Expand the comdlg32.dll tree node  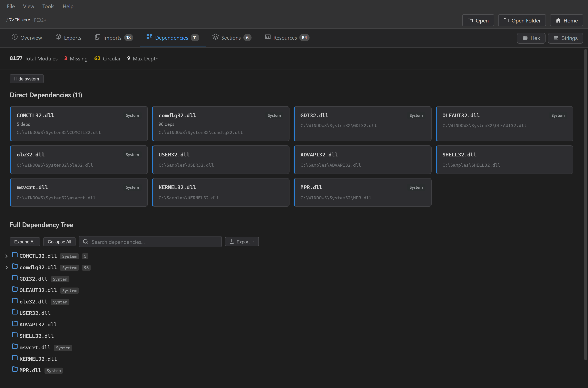pyautogui.click(x=7, y=268)
